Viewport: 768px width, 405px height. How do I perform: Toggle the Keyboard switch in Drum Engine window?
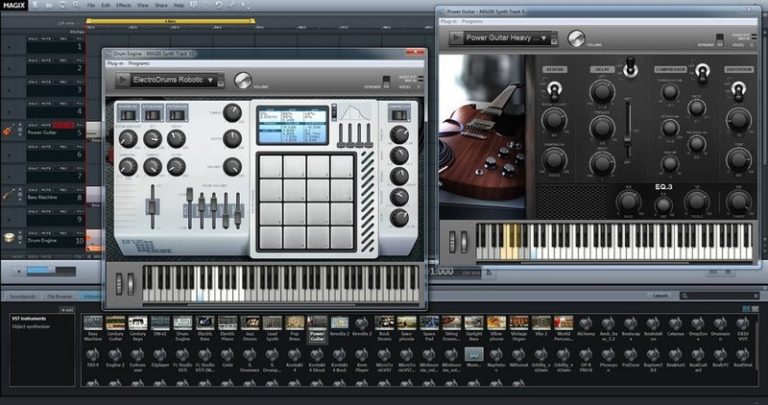click(386, 81)
